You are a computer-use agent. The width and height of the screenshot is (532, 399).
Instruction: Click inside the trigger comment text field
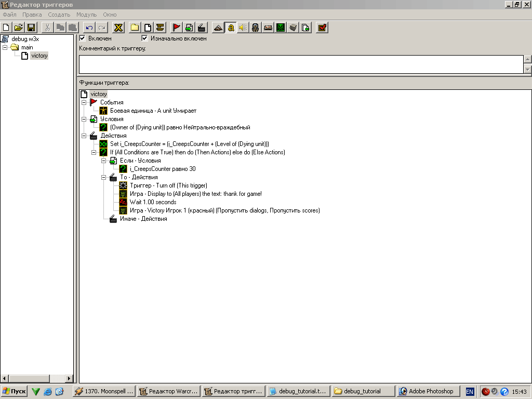301,64
